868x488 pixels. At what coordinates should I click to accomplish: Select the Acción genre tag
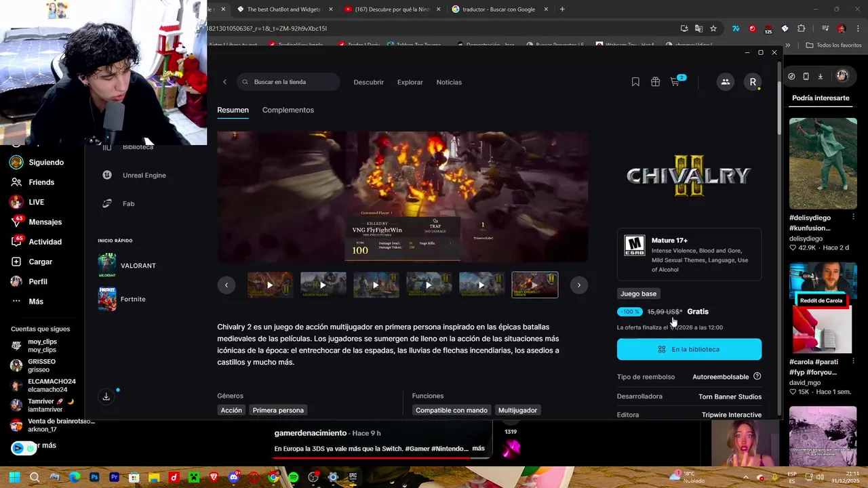tap(231, 410)
